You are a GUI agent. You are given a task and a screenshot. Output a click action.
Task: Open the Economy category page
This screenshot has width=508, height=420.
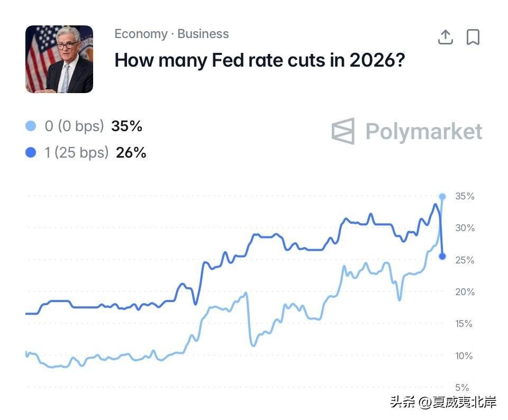point(141,34)
